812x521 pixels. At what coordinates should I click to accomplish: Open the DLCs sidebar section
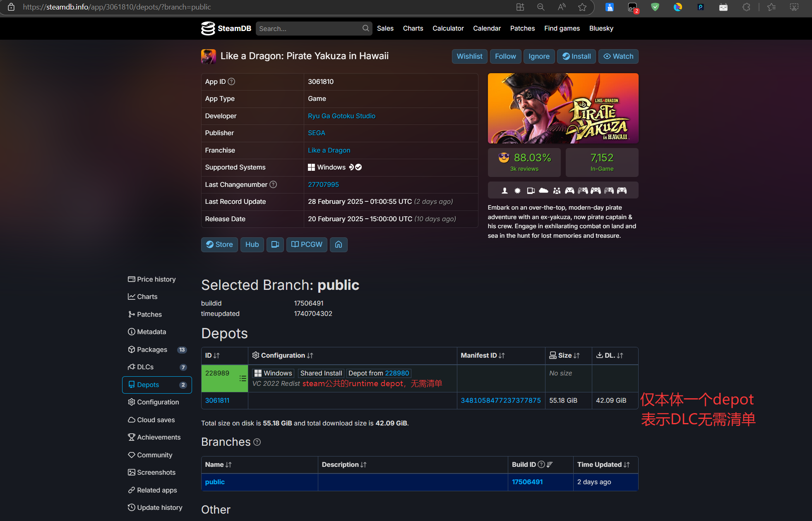click(157, 367)
